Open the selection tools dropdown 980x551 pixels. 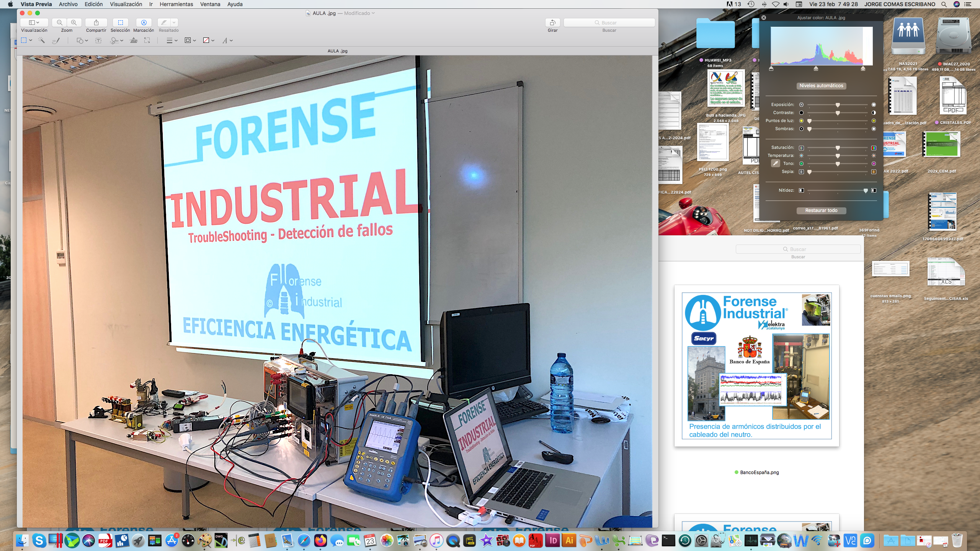tap(26, 41)
